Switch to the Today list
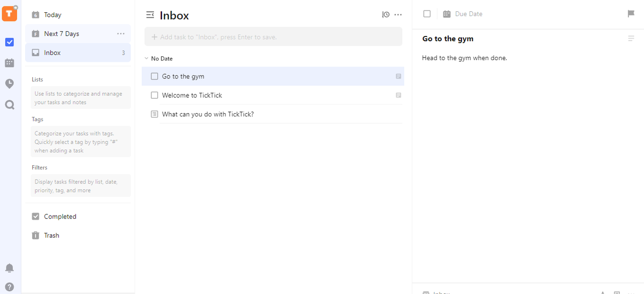This screenshot has height=294, width=644. 53,15
